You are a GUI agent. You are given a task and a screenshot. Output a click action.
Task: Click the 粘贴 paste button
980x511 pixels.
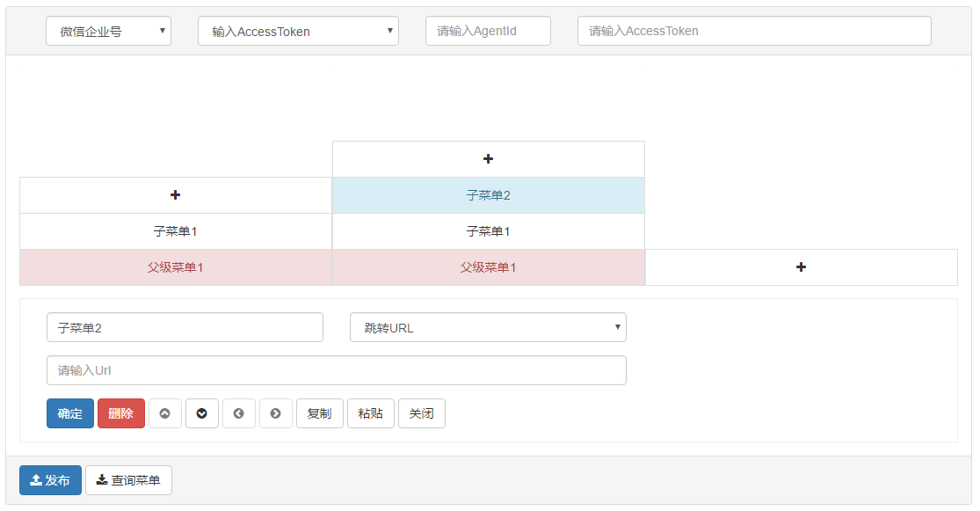[x=371, y=413]
